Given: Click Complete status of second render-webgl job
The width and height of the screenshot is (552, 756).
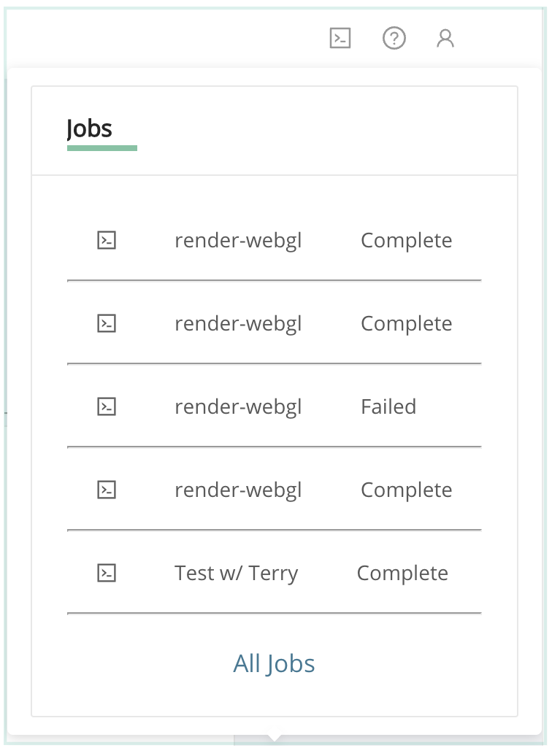Looking at the screenshot, I should (x=406, y=323).
